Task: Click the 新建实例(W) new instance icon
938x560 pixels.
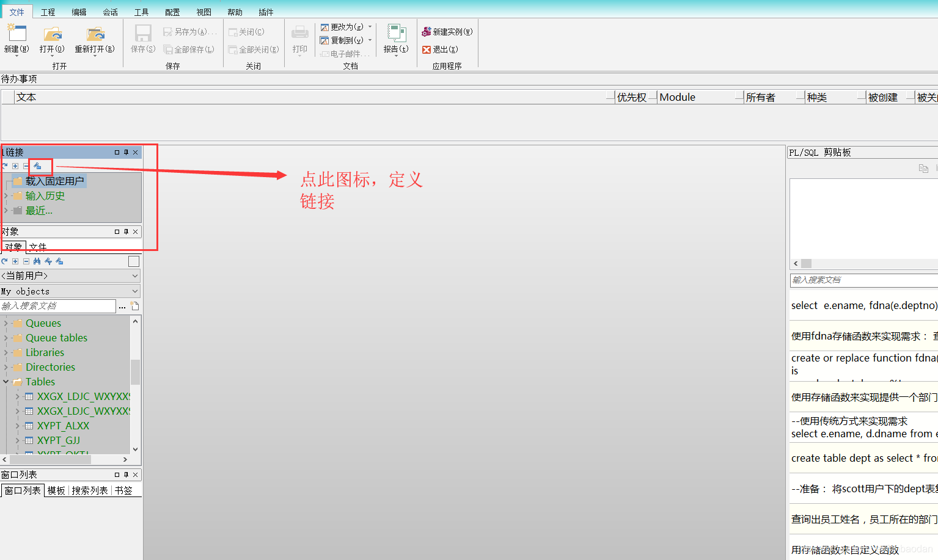Action: [447, 31]
